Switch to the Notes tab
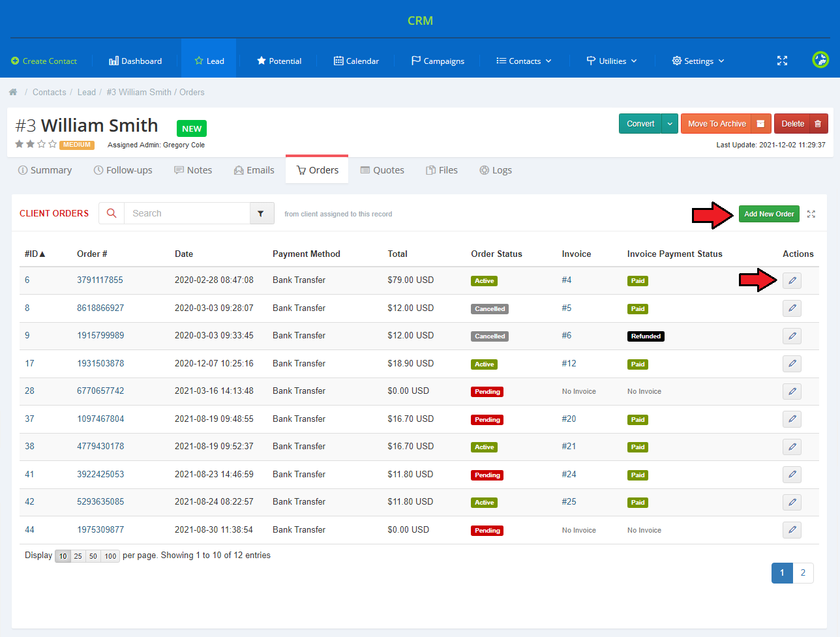 193,170
